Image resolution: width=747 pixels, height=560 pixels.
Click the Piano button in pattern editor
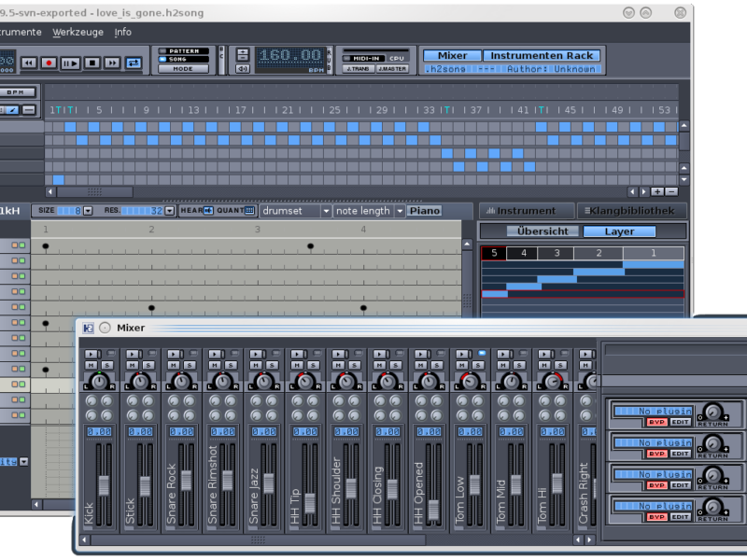coord(424,211)
